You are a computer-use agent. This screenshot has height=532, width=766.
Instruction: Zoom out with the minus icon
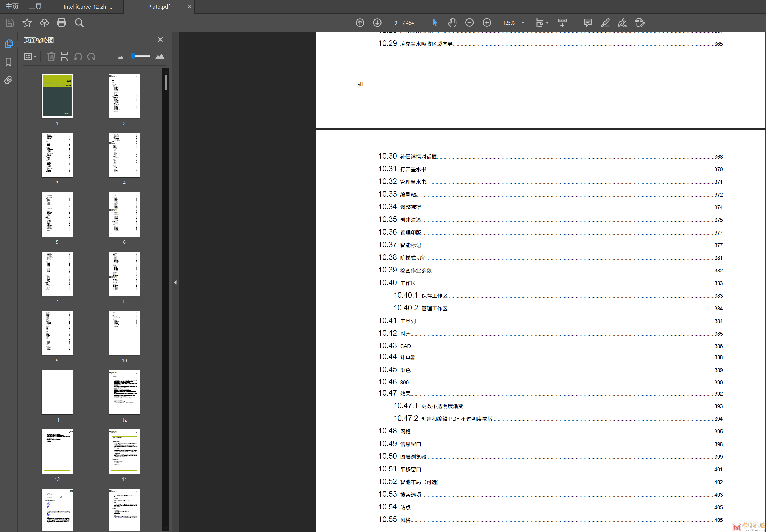pos(469,23)
